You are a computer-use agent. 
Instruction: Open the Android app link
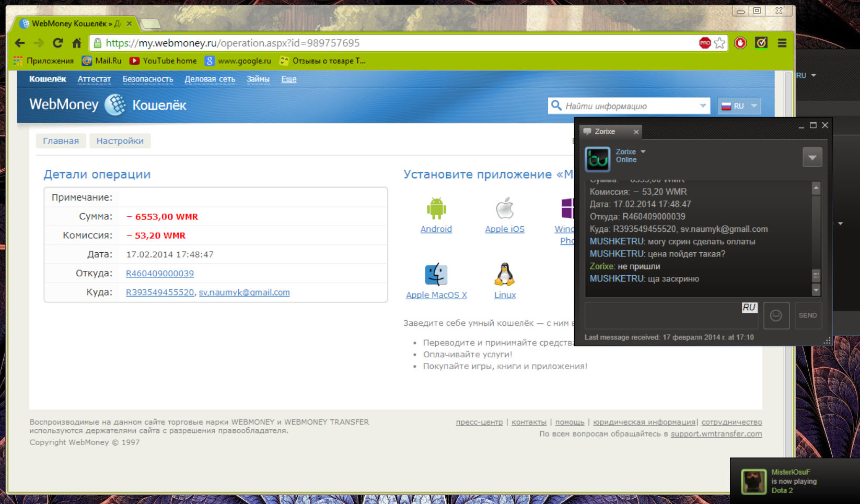tap(436, 229)
